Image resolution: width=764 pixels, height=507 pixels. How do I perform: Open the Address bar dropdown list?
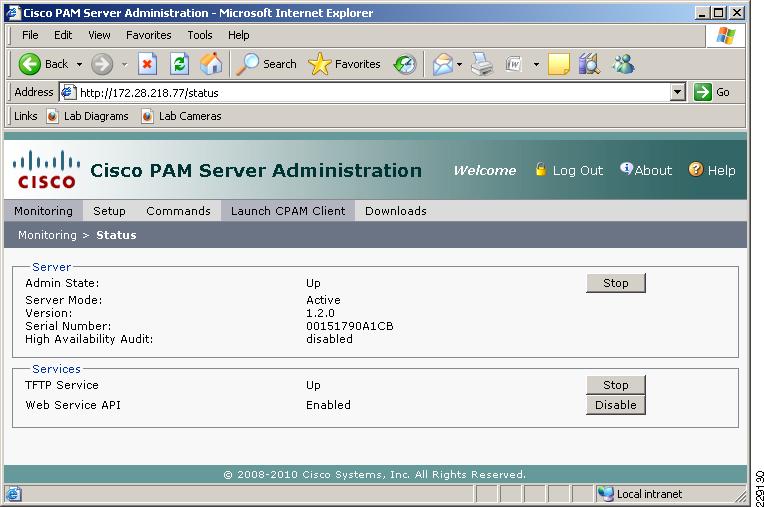pyautogui.click(x=678, y=92)
